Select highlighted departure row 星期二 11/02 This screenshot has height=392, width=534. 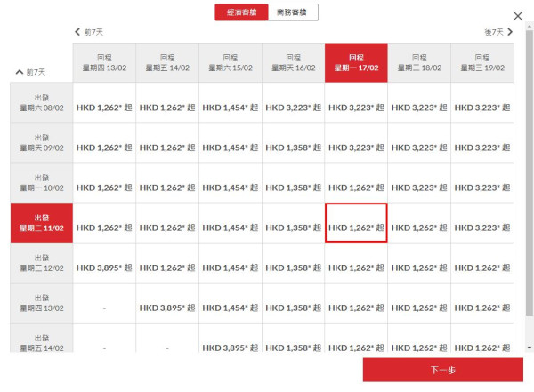(x=42, y=223)
